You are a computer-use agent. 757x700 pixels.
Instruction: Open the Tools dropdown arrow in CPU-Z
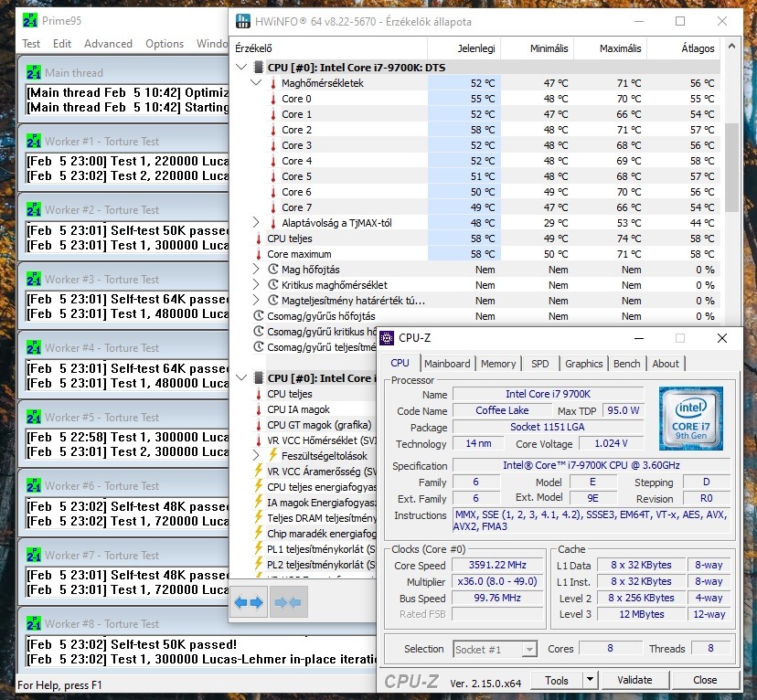click(590, 680)
